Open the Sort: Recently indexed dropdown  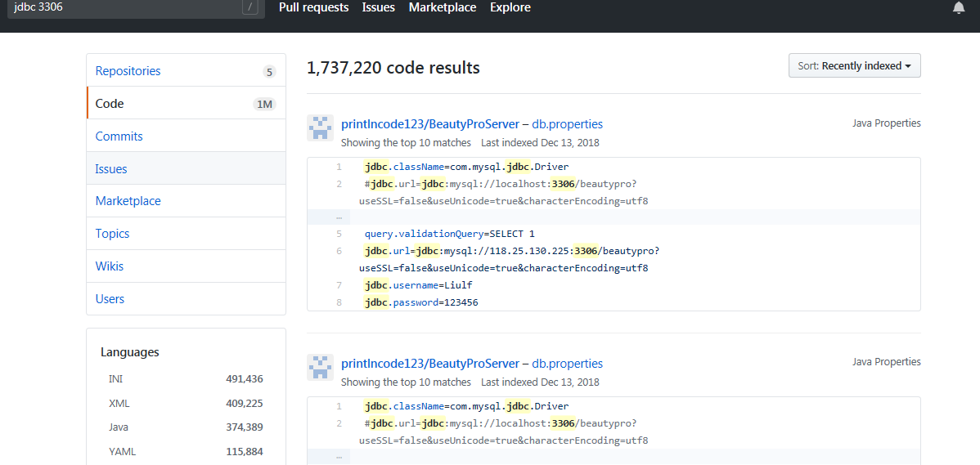click(854, 65)
